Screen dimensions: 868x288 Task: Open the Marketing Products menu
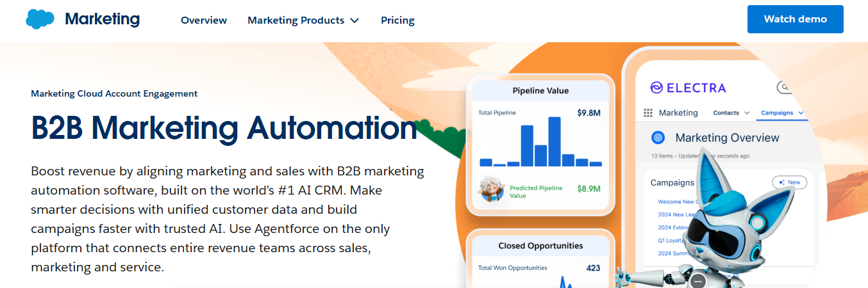(x=303, y=20)
